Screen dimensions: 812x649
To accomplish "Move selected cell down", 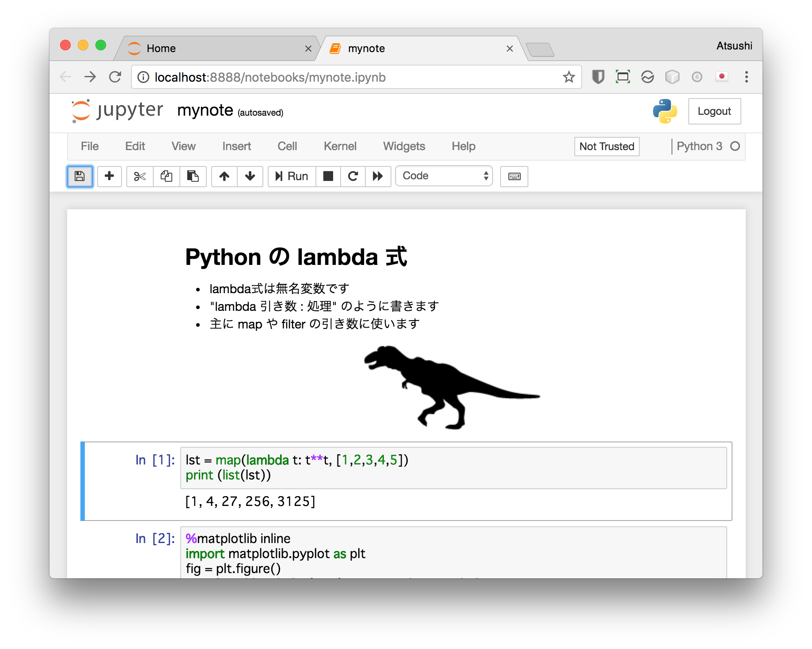I will tap(250, 176).
